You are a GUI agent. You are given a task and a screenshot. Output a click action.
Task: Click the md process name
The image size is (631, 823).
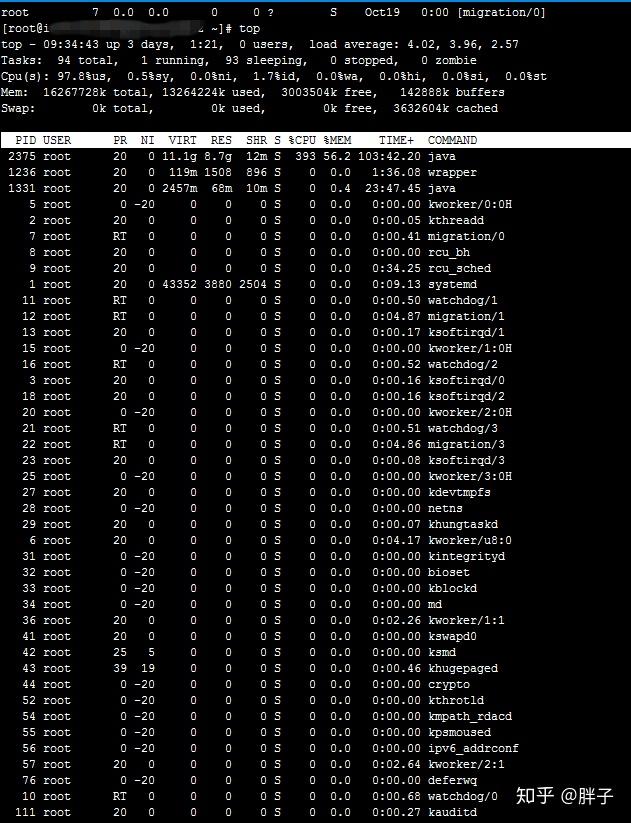coord(435,605)
